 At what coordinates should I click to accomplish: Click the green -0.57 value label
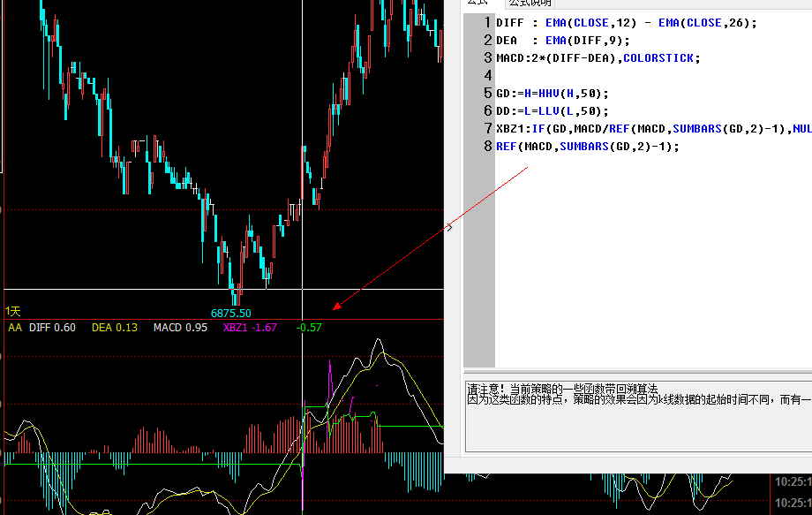pyautogui.click(x=309, y=328)
